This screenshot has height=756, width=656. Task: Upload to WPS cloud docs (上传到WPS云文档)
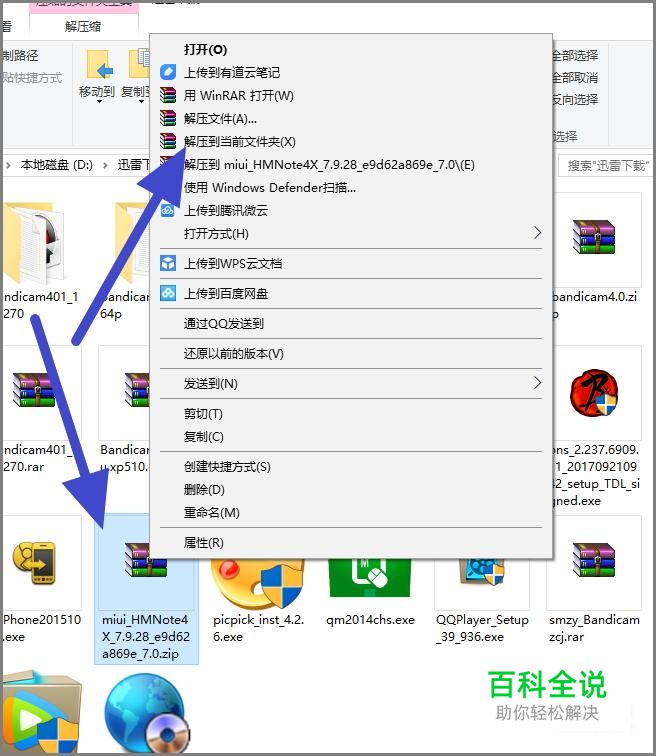233,264
